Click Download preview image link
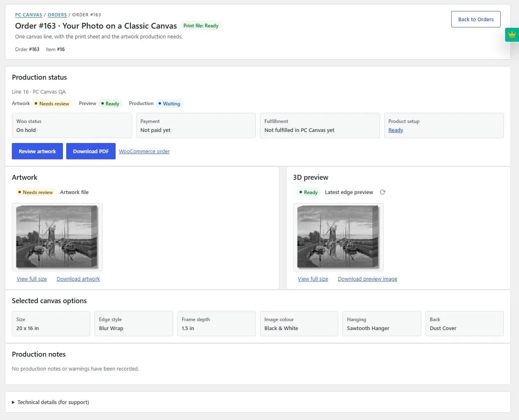Image resolution: width=519 pixels, height=420 pixels. point(367,279)
